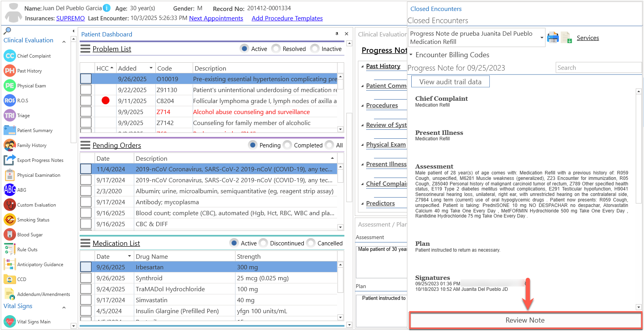Select Active radio in Problem List
The width and height of the screenshot is (644, 332).
244,49
